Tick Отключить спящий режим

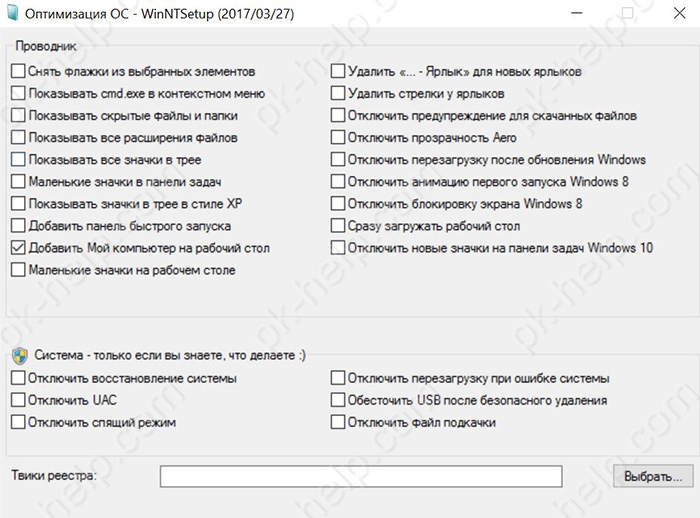click(x=18, y=422)
